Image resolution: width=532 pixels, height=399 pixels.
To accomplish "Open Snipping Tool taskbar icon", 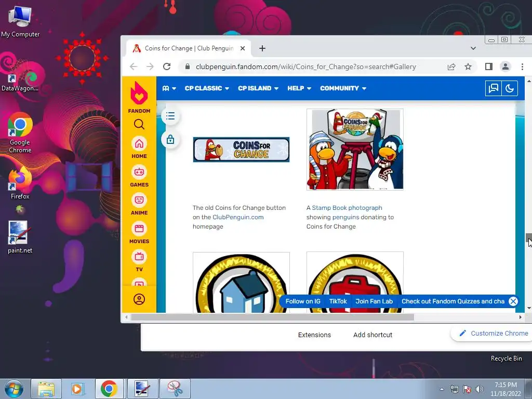I will (x=175, y=389).
